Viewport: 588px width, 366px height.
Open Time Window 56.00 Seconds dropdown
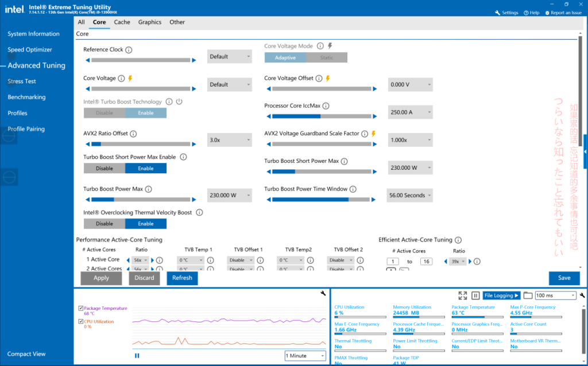click(x=409, y=196)
